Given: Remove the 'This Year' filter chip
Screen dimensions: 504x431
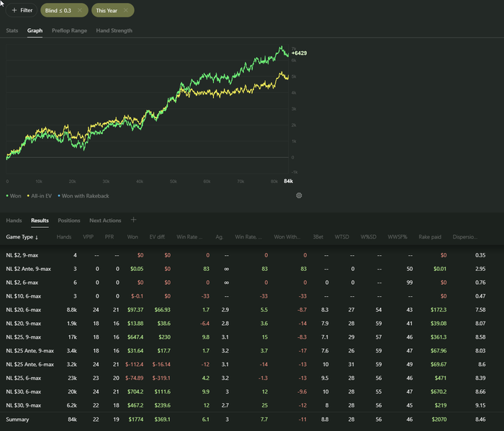Looking at the screenshot, I should coord(126,11).
